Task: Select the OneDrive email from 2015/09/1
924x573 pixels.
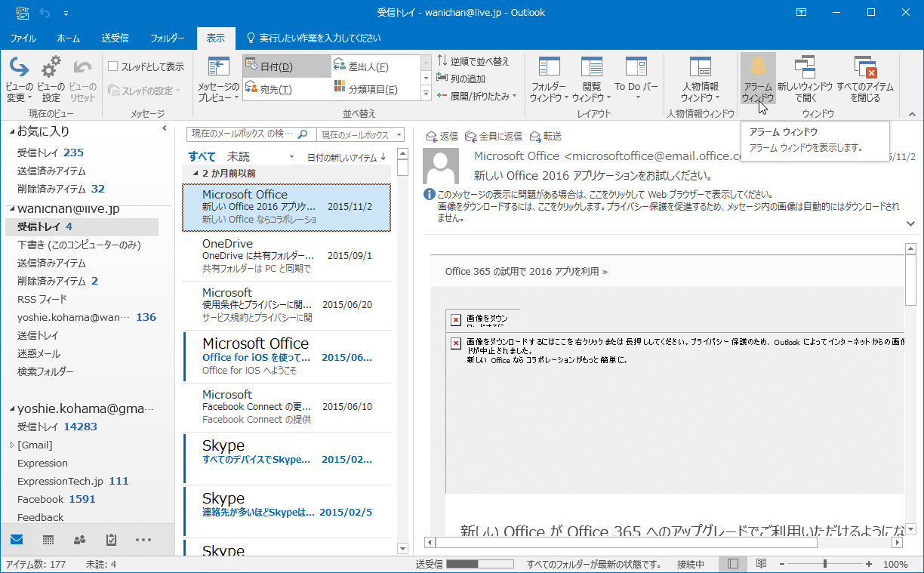Action: pos(287,255)
